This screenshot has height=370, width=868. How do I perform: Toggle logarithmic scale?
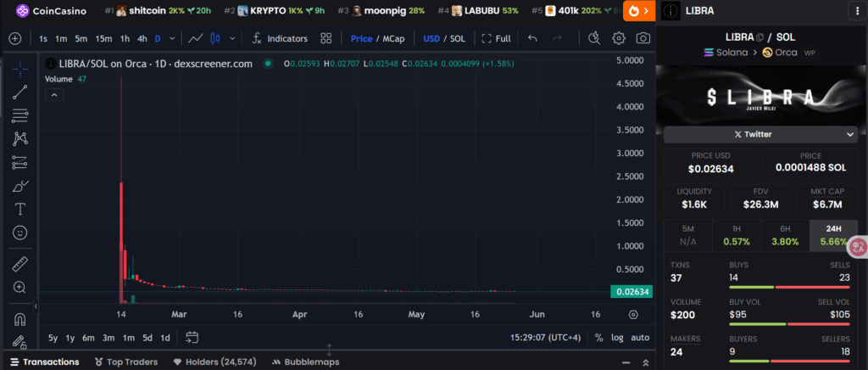point(617,338)
